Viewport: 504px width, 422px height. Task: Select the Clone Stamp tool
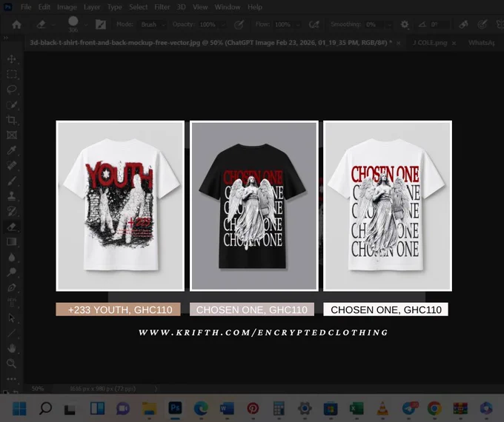pos(12,195)
